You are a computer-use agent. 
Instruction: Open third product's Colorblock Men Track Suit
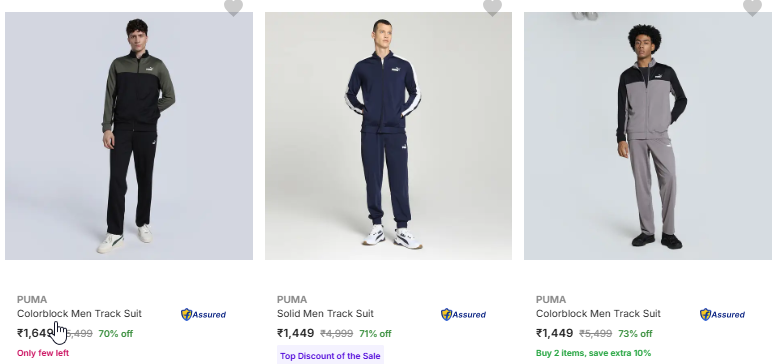tap(598, 314)
